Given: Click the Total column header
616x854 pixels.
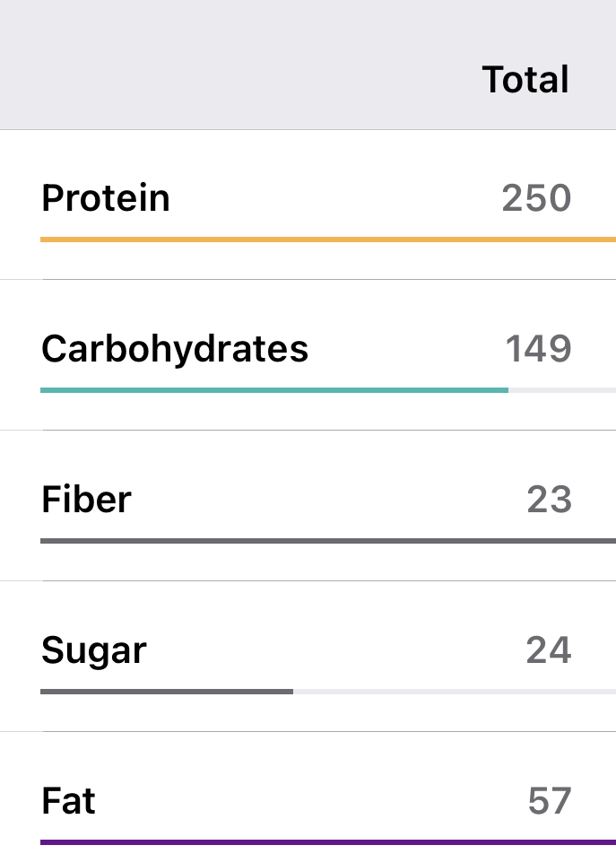Looking at the screenshot, I should click(x=525, y=80).
